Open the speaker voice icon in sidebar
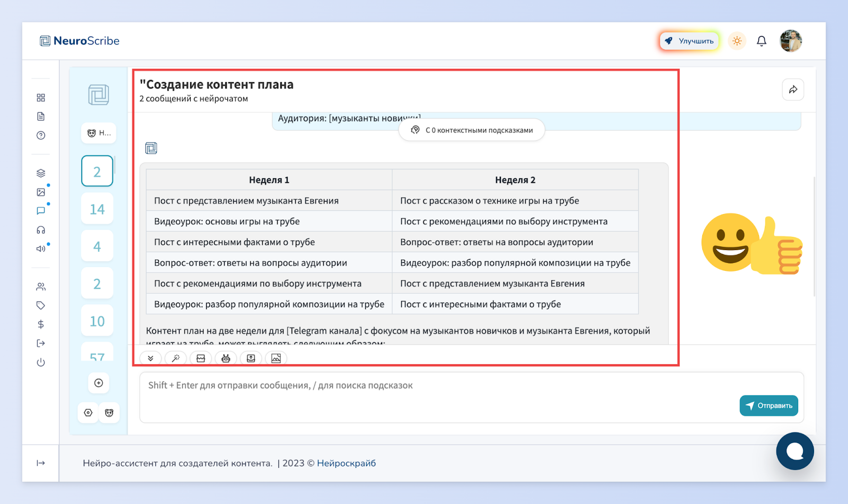The width and height of the screenshot is (848, 504). tap(41, 249)
